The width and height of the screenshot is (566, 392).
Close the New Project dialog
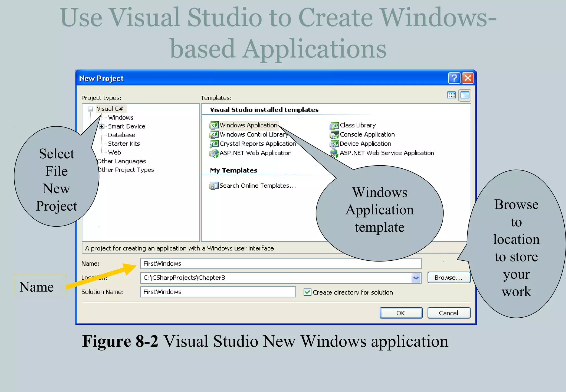pos(468,78)
